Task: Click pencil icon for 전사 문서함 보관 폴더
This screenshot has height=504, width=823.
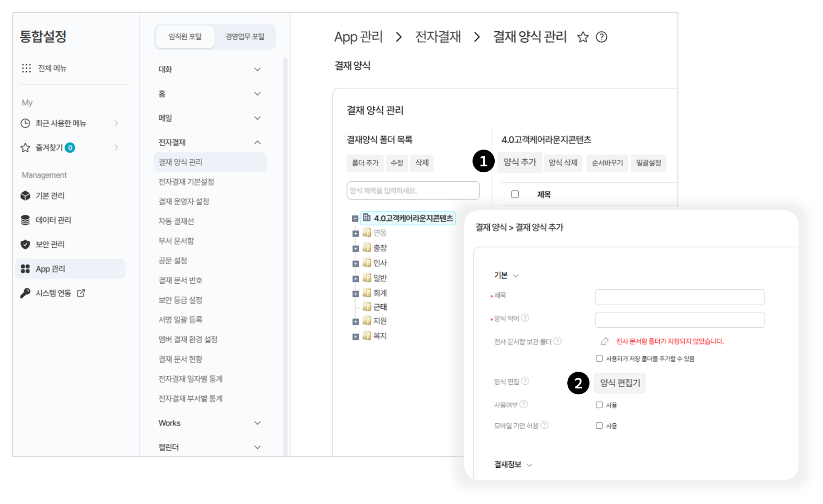Action: point(604,341)
